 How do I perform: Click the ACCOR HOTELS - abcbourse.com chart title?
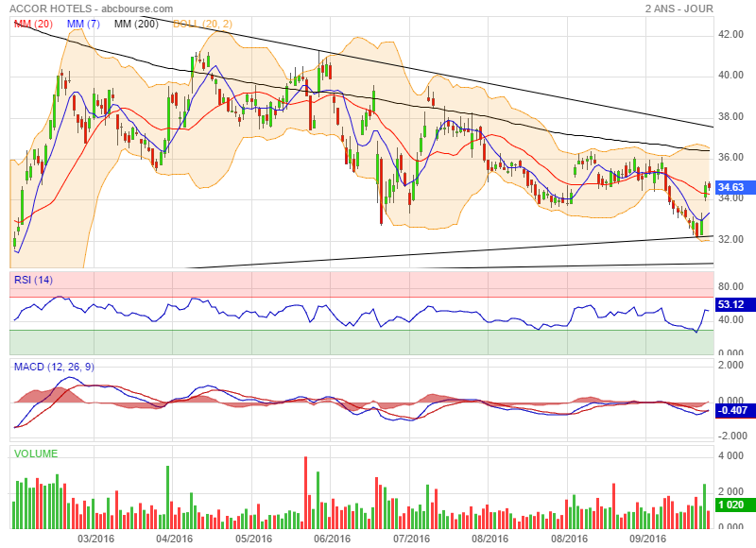pos(91,9)
